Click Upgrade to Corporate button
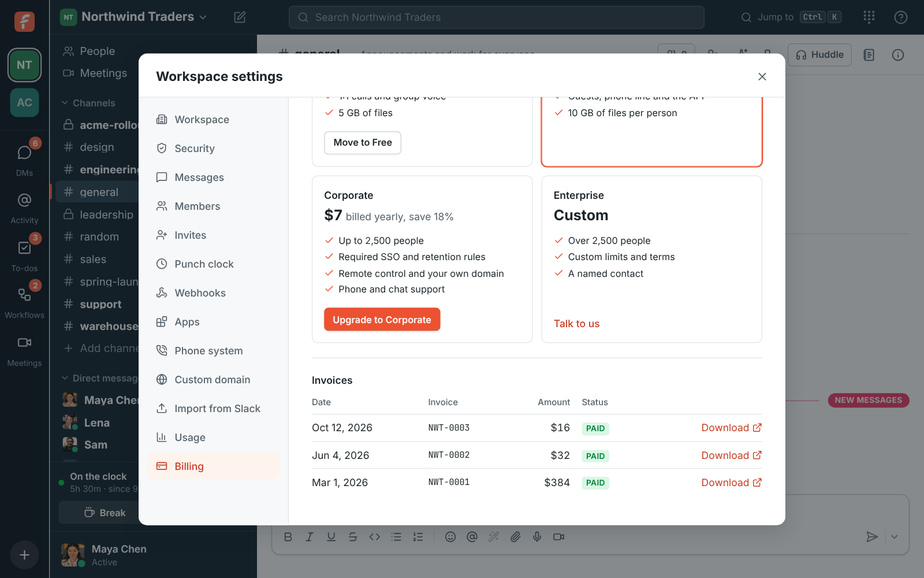The height and width of the screenshot is (578, 924). [382, 320]
